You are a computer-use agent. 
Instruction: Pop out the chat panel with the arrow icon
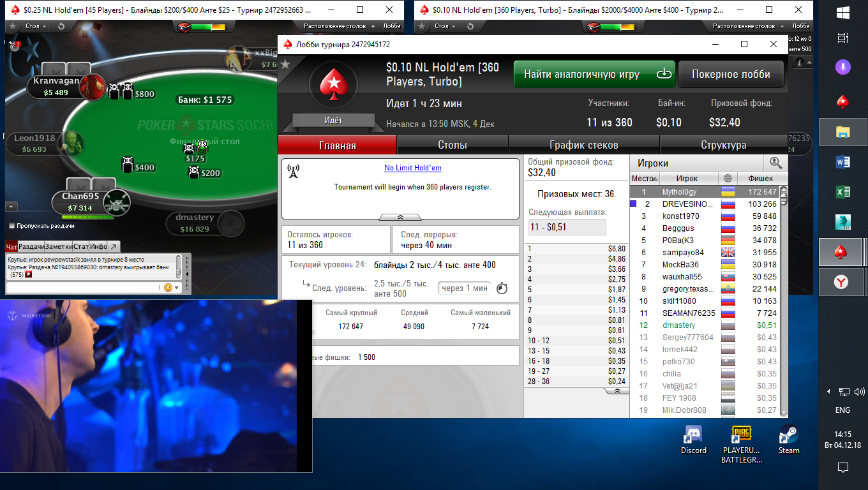point(113,246)
